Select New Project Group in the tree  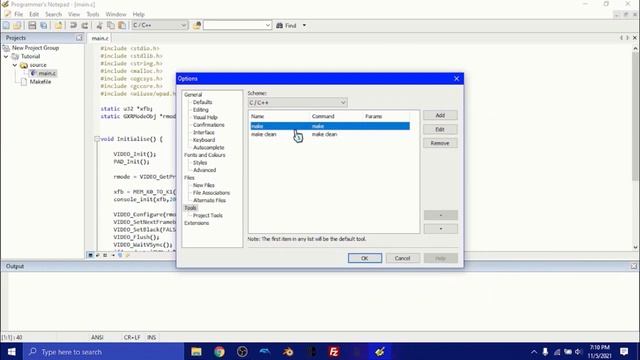35,48
